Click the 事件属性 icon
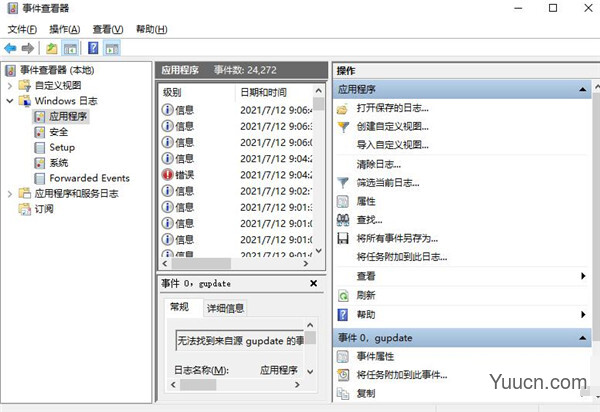Image resolution: width=600 pixels, height=412 pixels. (x=343, y=357)
